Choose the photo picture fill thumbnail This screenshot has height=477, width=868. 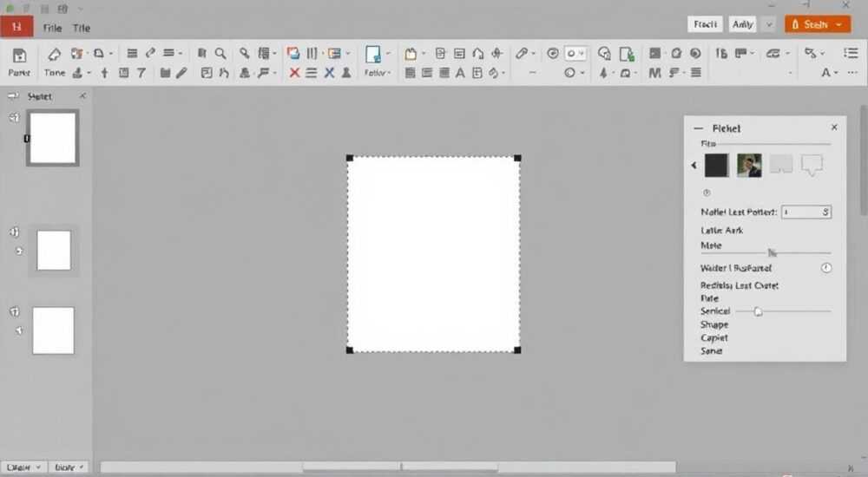749,166
